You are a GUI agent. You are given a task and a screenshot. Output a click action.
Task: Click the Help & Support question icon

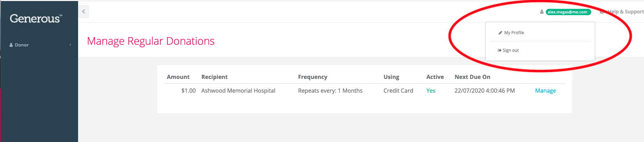[x=602, y=12]
